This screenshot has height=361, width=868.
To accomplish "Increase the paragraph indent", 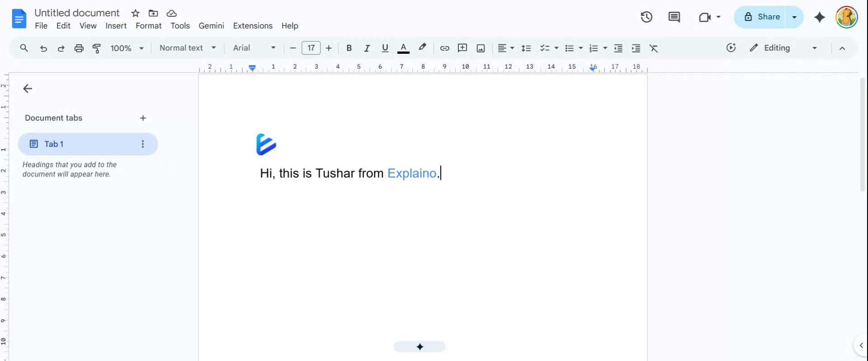I will [636, 48].
